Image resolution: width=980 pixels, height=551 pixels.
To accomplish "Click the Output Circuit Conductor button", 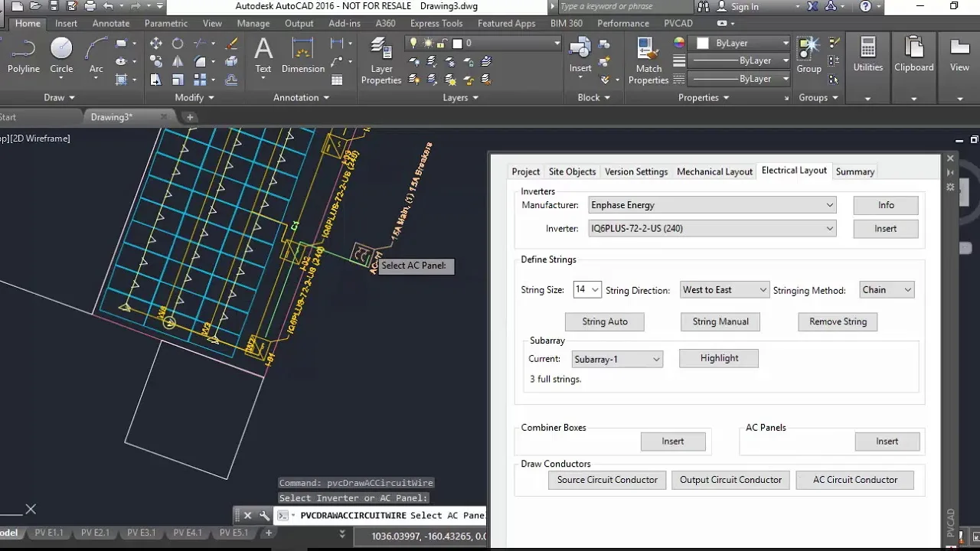I will point(730,480).
